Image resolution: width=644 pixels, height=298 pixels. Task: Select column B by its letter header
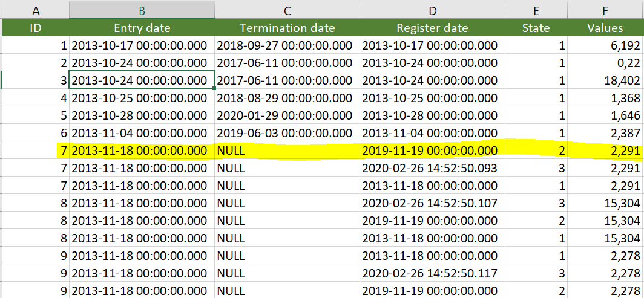point(142,11)
